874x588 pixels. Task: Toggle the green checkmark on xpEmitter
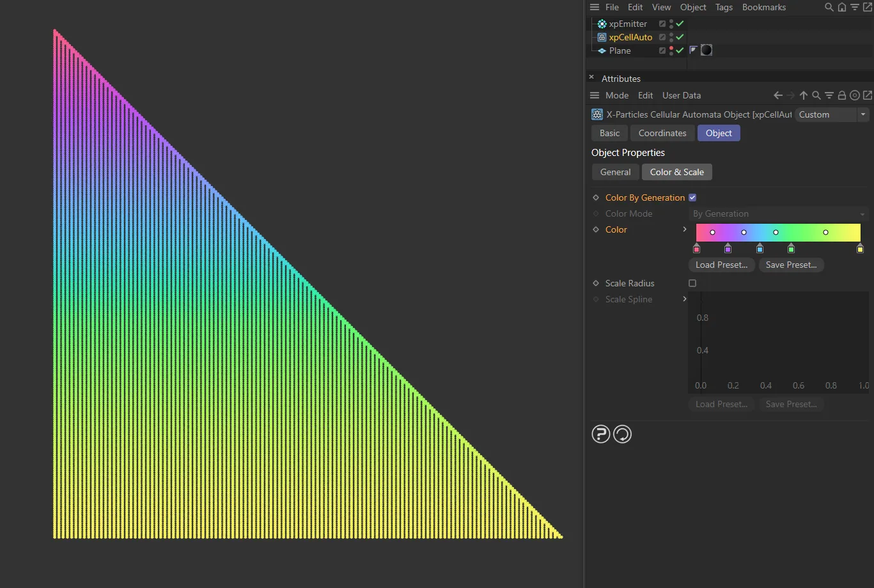(x=679, y=24)
